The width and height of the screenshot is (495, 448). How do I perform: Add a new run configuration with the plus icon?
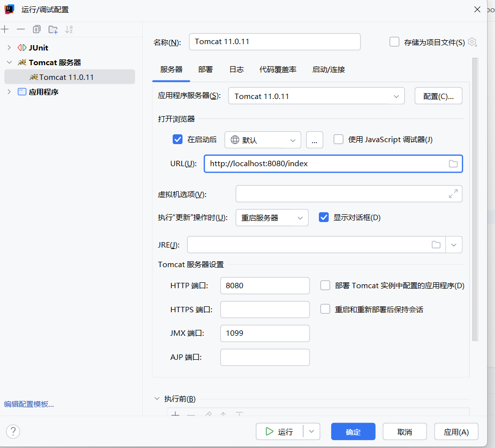[5, 29]
